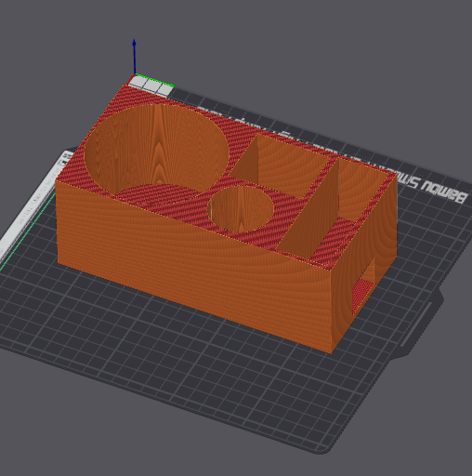Click the green Y-axis line at the origin
This screenshot has width=472, height=476.
coord(155,80)
